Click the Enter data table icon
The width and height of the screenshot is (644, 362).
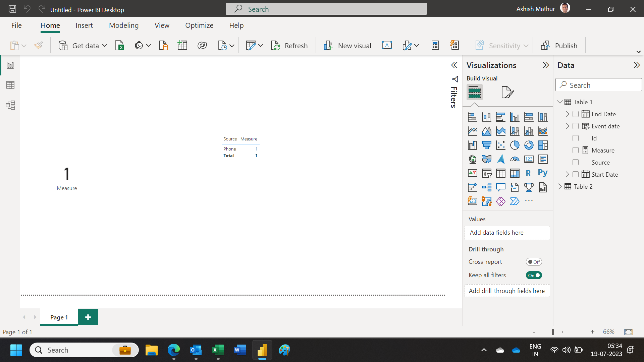coord(182,46)
